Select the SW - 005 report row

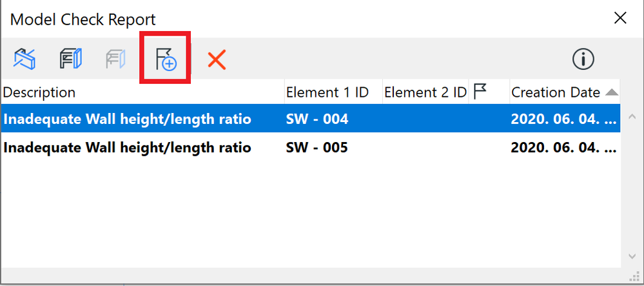(x=311, y=147)
